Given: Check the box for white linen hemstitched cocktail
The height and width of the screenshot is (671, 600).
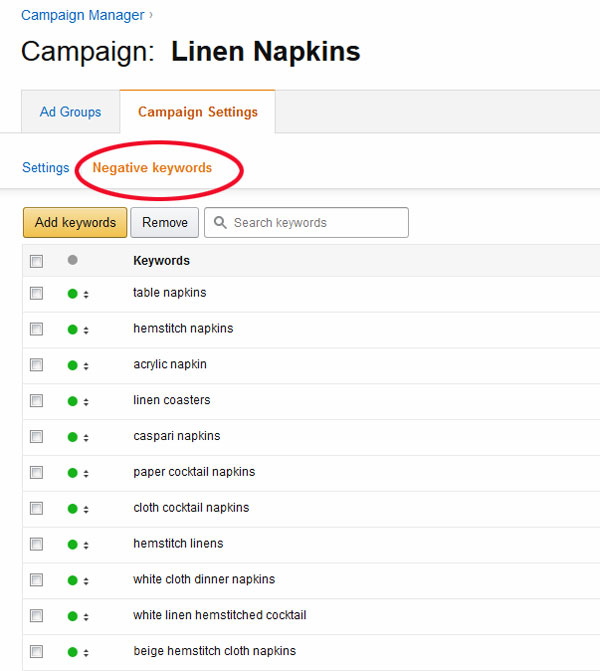Looking at the screenshot, I should 36,616.
